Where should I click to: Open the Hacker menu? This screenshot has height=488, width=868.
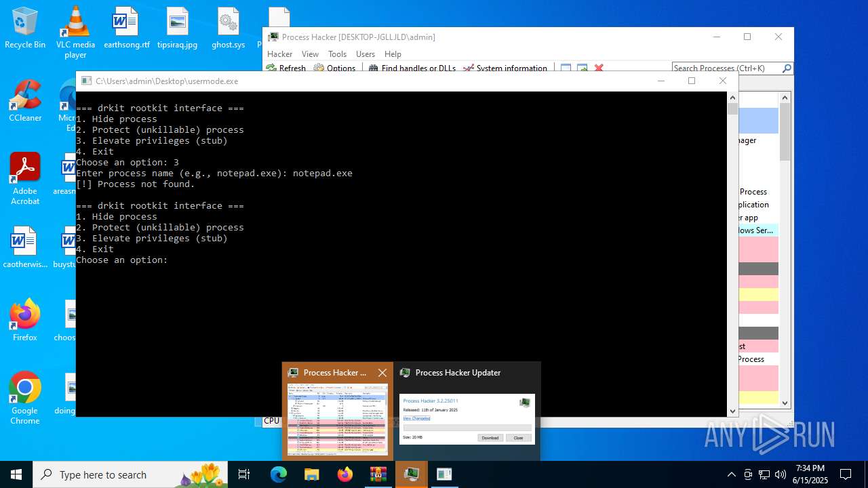pyautogui.click(x=280, y=54)
